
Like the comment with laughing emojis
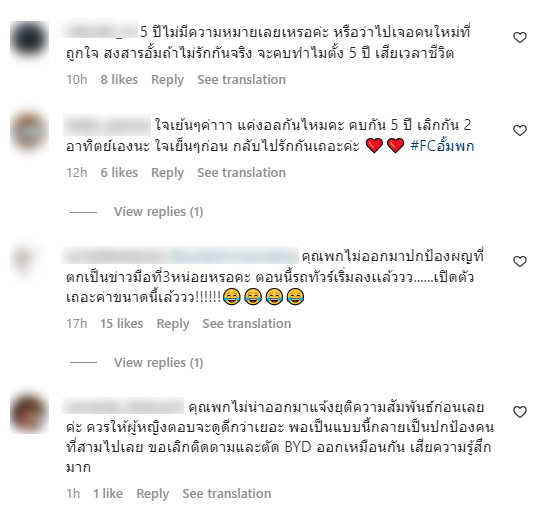coord(520,261)
